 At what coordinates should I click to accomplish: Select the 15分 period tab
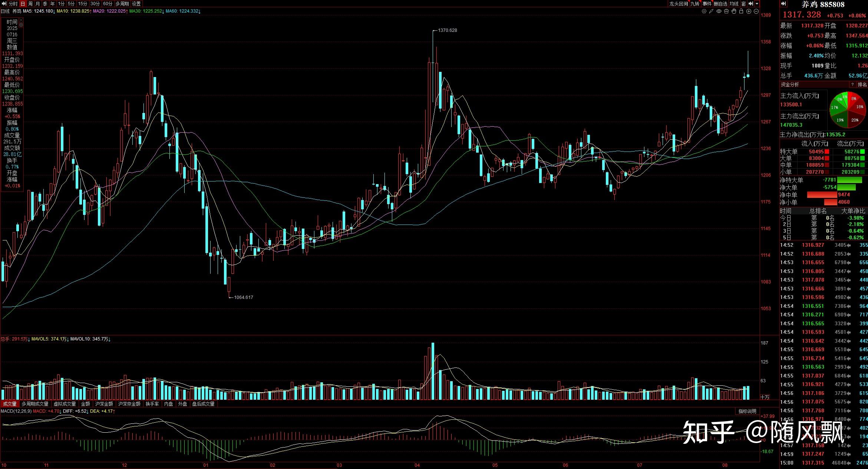(83, 4)
